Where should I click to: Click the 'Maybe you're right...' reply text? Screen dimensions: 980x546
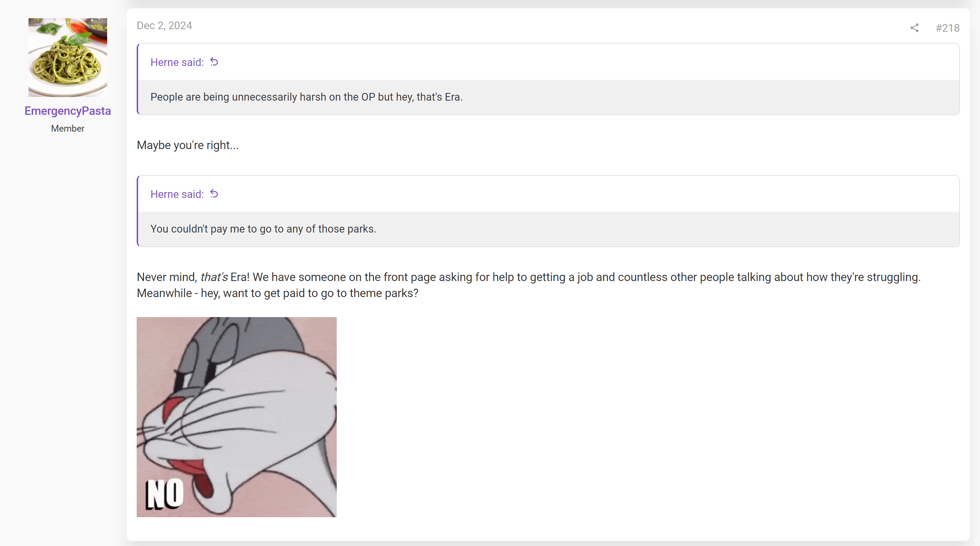click(x=188, y=145)
